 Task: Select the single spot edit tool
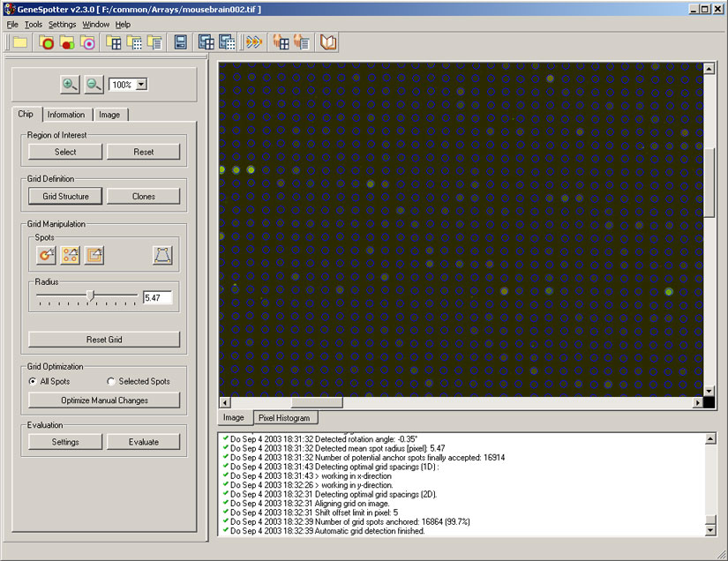(x=47, y=255)
